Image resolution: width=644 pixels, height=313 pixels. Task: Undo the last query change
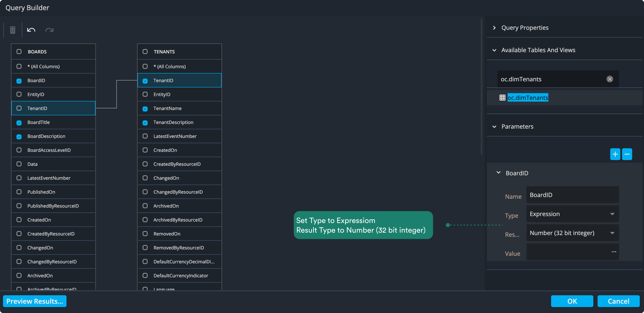pos(31,30)
